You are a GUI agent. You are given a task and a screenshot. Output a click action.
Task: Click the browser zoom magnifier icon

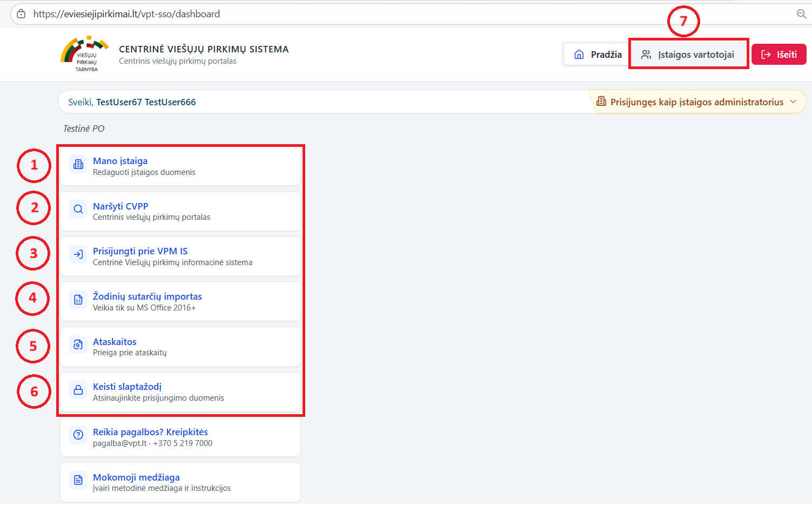pos(802,14)
